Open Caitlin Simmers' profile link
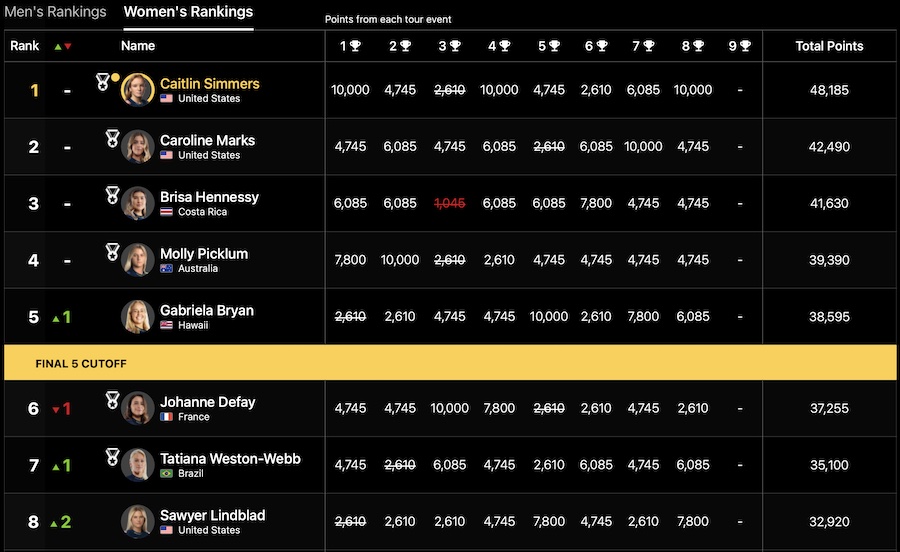 click(209, 83)
